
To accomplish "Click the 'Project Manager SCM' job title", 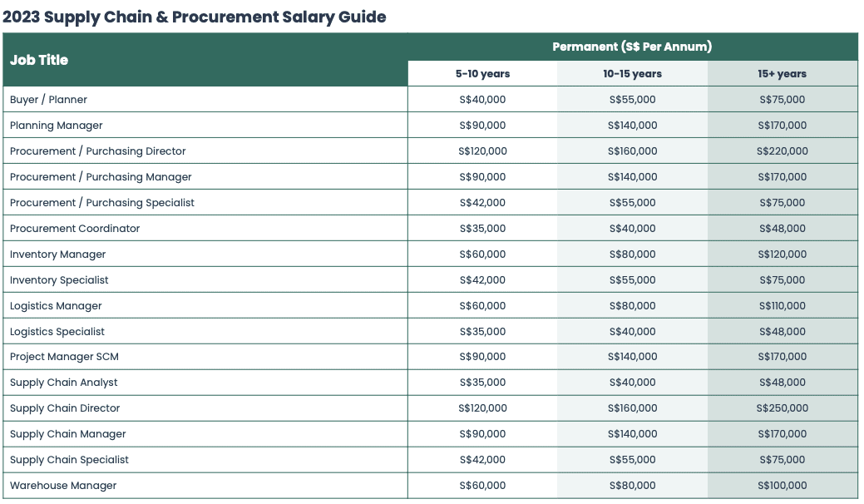I will point(64,357).
